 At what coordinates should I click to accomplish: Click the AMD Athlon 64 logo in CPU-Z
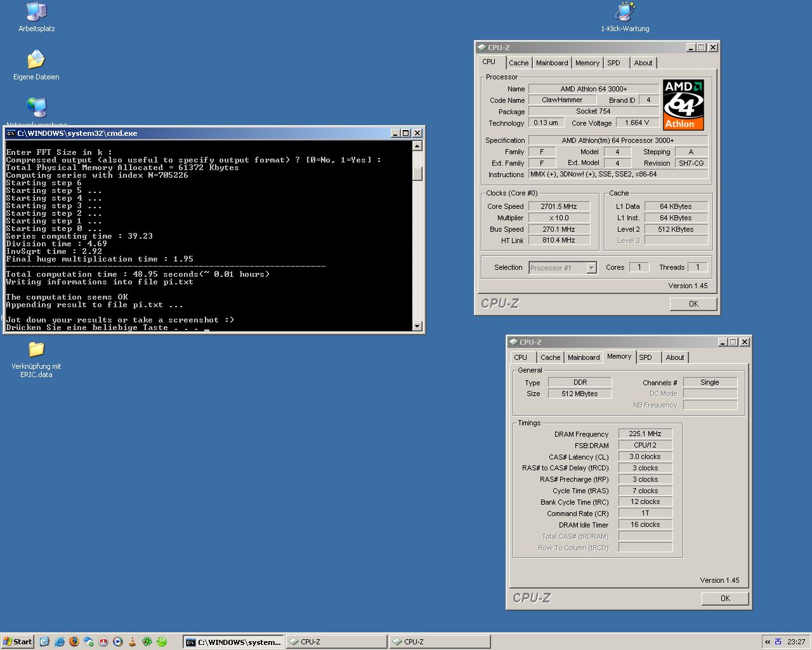click(683, 105)
